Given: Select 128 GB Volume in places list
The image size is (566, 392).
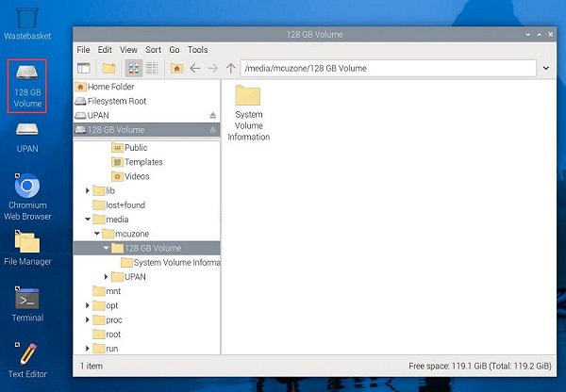Looking at the screenshot, I should tap(146, 130).
